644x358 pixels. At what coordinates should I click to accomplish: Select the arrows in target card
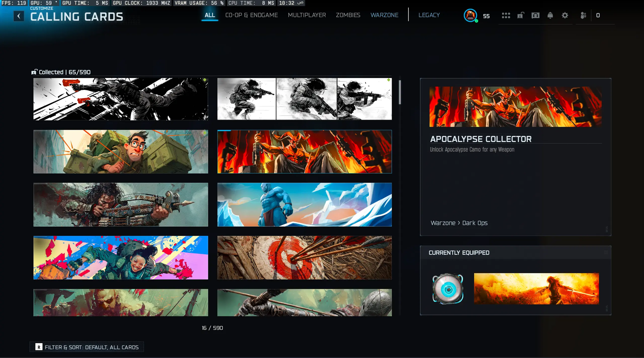(x=304, y=257)
